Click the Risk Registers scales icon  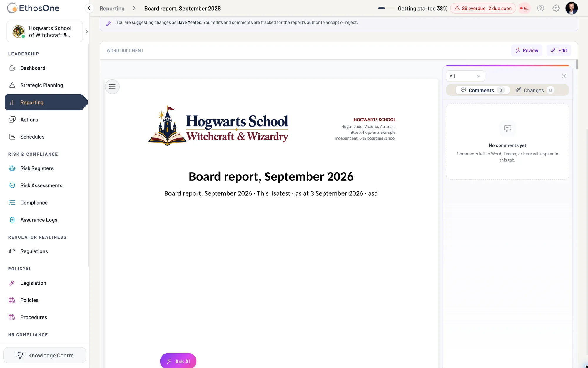coord(12,168)
